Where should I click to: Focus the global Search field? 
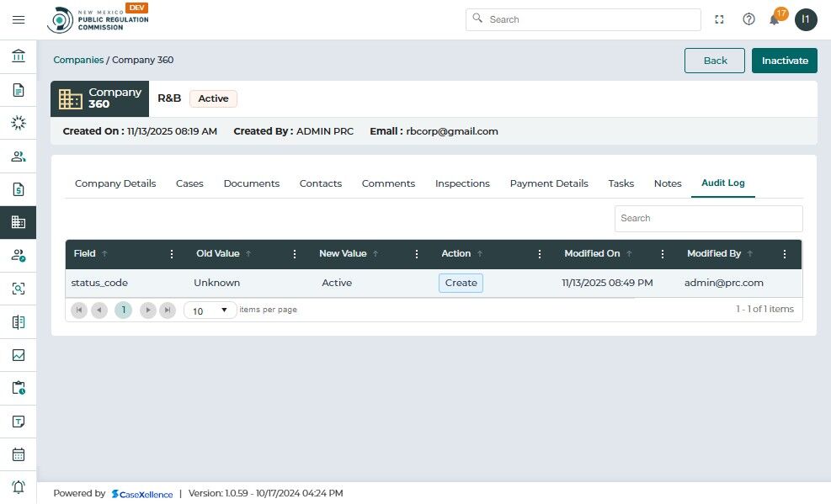(x=583, y=19)
